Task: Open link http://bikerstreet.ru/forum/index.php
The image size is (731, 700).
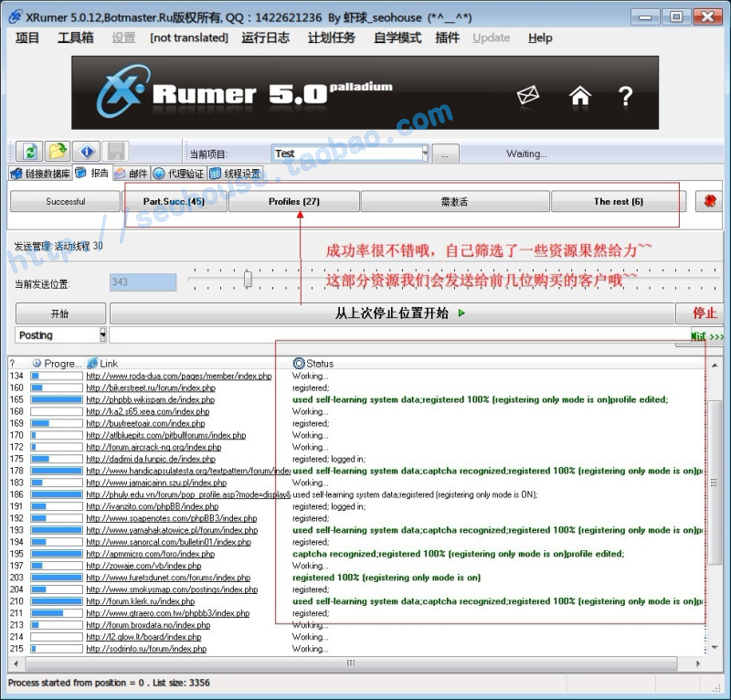Action: tap(151, 387)
